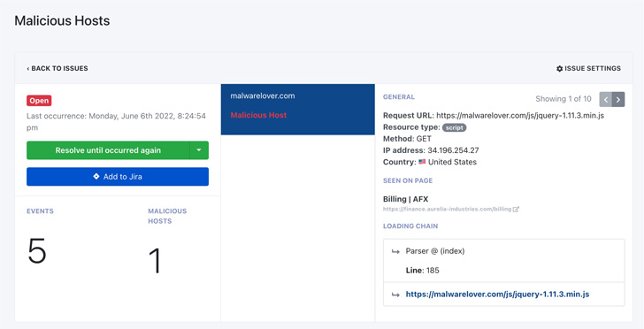Image resolution: width=644 pixels, height=329 pixels.
Task: Click the United States flag icon
Action: click(x=422, y=162)
